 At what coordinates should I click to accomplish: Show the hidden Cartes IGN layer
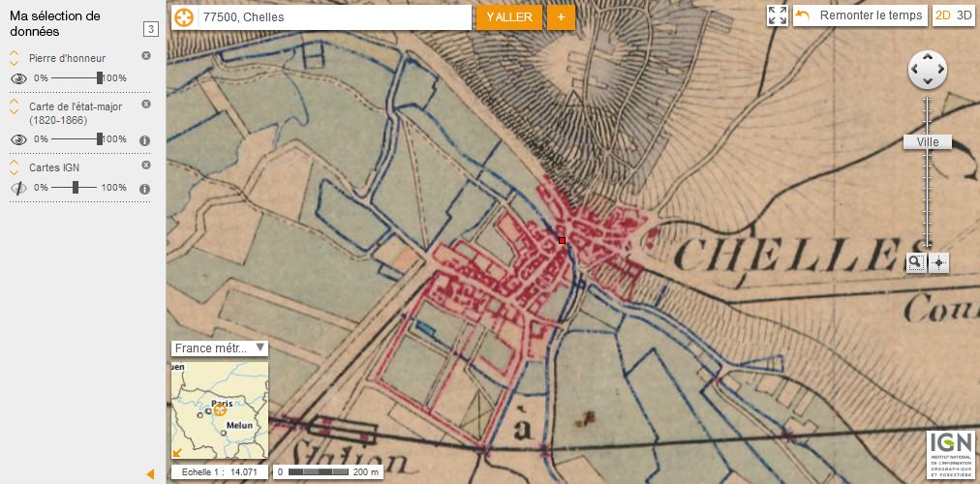click(x=18, y=188)
